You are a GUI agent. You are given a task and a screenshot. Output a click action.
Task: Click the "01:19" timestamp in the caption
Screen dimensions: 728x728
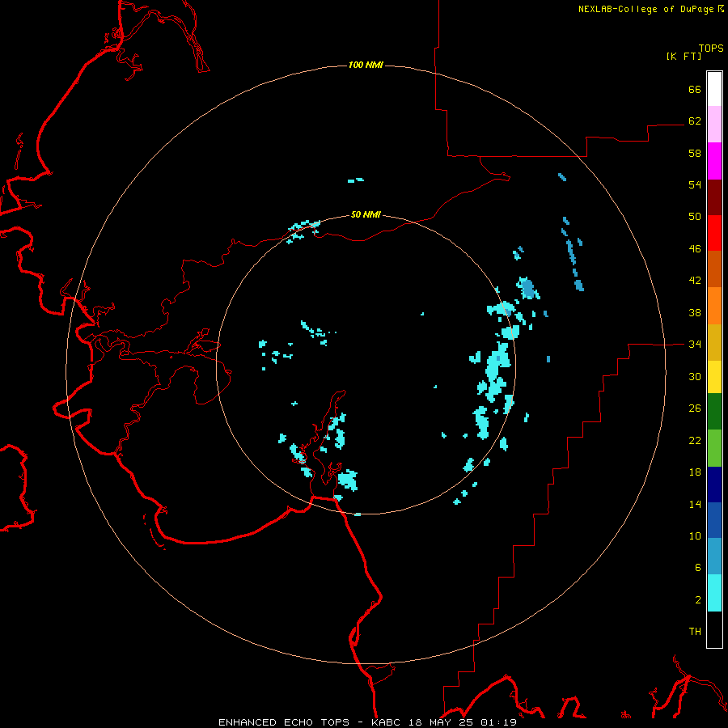[x=498, y=722]
